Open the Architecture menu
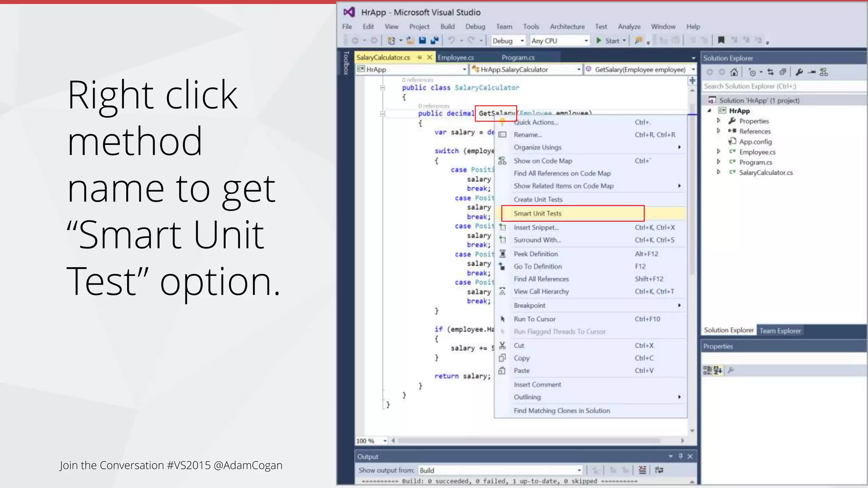Viewport: 868px width, 488px height. point(567,26)
